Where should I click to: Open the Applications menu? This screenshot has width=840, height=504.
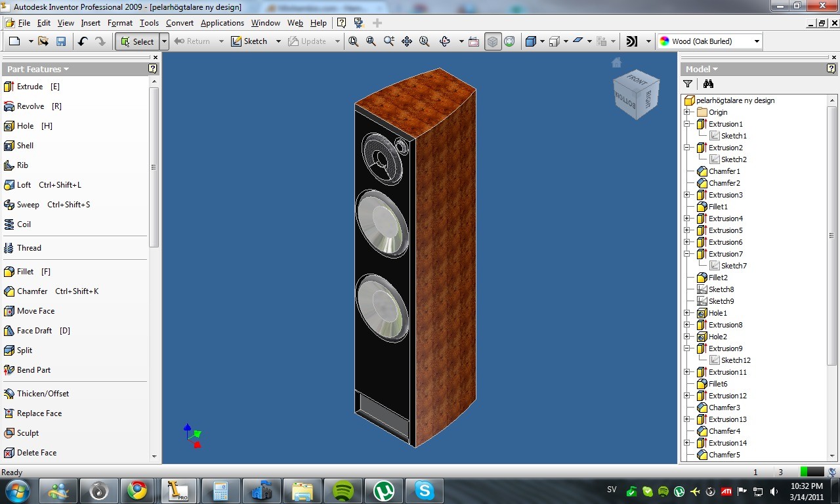pyautogui.click(x=222, y=23)
